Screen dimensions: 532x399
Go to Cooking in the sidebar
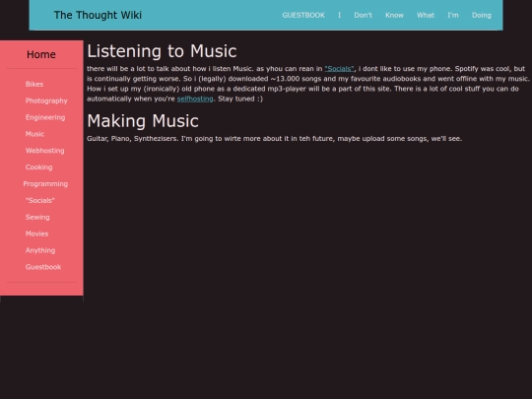click(38, 167)
